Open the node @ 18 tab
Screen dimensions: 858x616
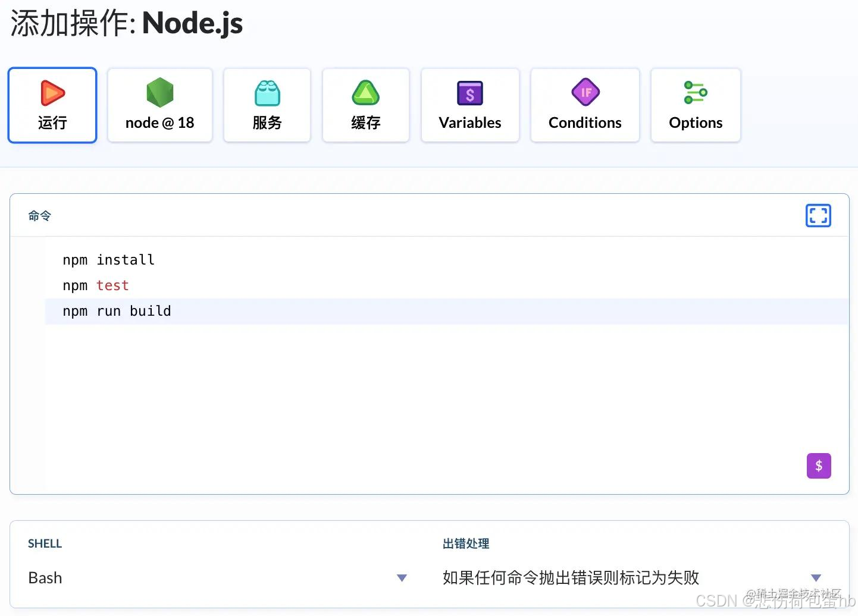coord(159,105)
